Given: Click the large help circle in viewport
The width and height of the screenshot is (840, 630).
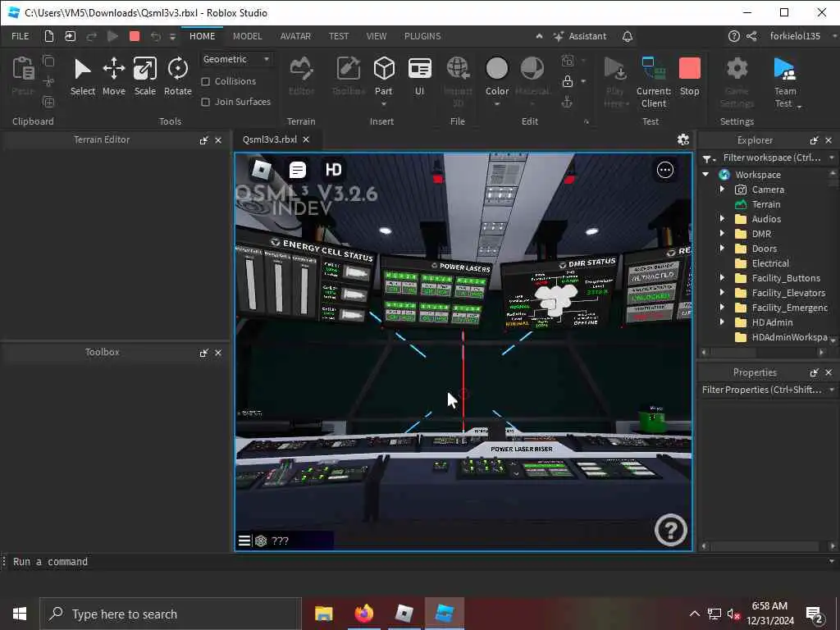Looking at the screenshot, I should tap(670, 530).
